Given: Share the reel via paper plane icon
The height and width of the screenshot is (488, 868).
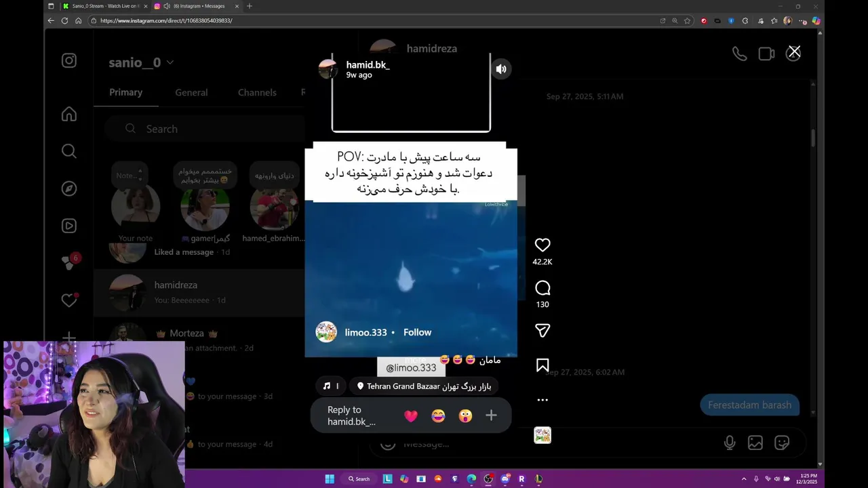Looking at the screenshot, I should coord(542,331).
